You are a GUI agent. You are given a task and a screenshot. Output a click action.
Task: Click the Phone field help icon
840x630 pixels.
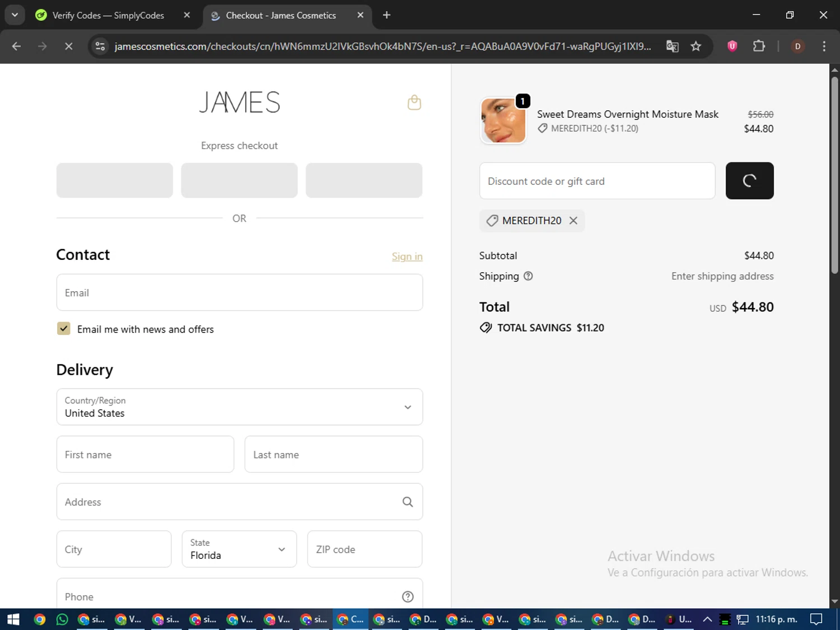[x=408, y=596]
